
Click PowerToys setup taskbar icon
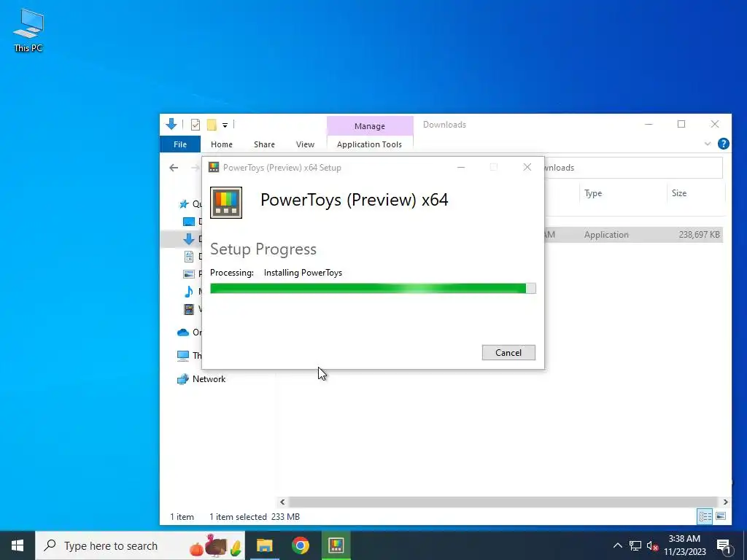[336, 545]
